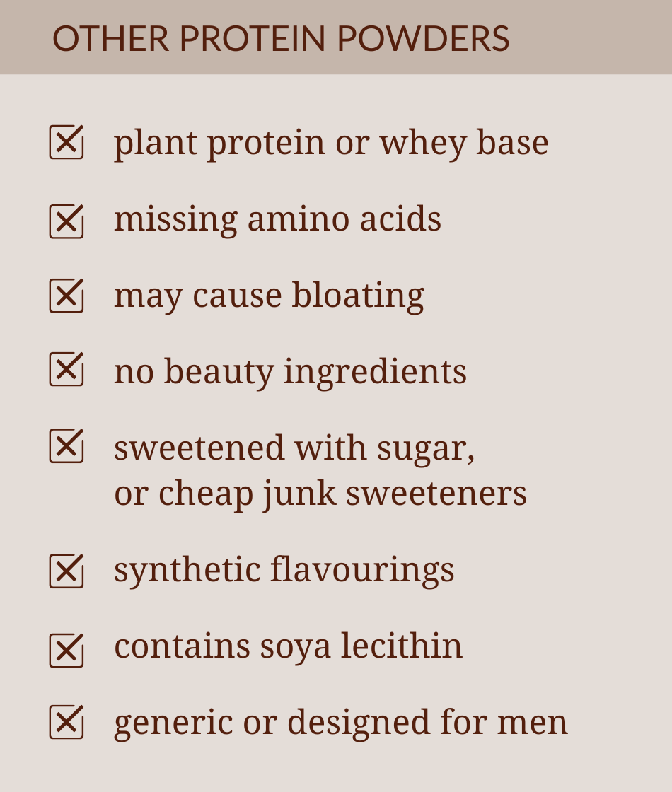
Task: Click the "or cheap junk sweeteners" line
Action: coord(320,494)
